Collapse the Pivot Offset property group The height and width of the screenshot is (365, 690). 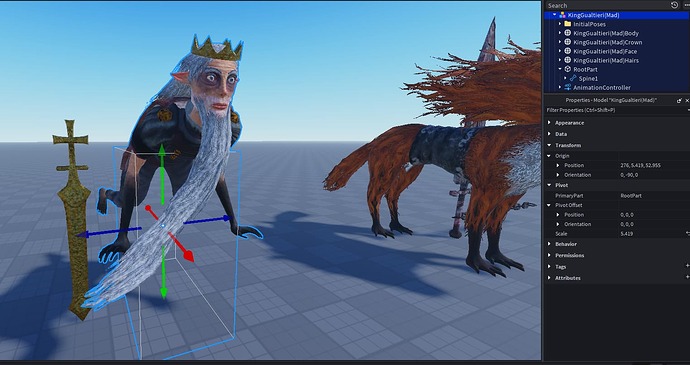pos(549,205)
